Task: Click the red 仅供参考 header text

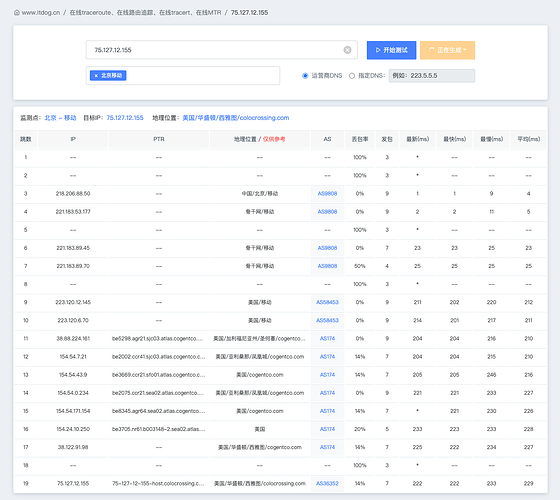Action: click(x=274, y=139)
